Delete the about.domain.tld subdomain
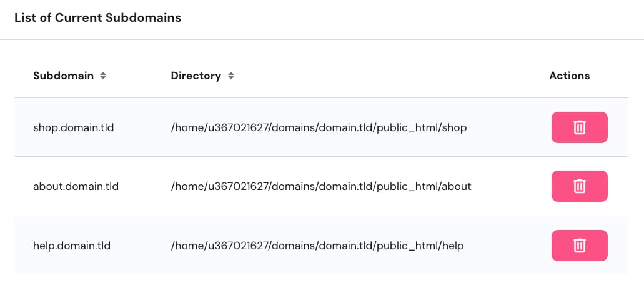 579,186
